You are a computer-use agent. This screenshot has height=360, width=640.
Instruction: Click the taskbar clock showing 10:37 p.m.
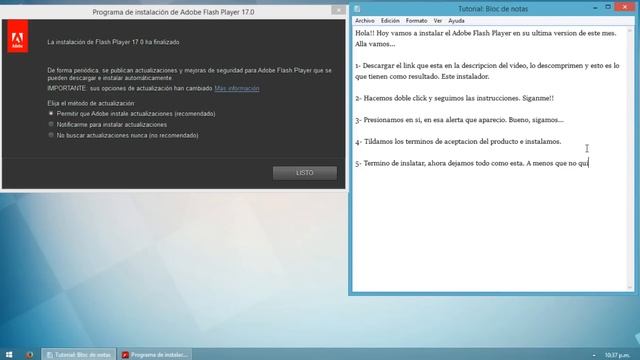tap(617, 355)
